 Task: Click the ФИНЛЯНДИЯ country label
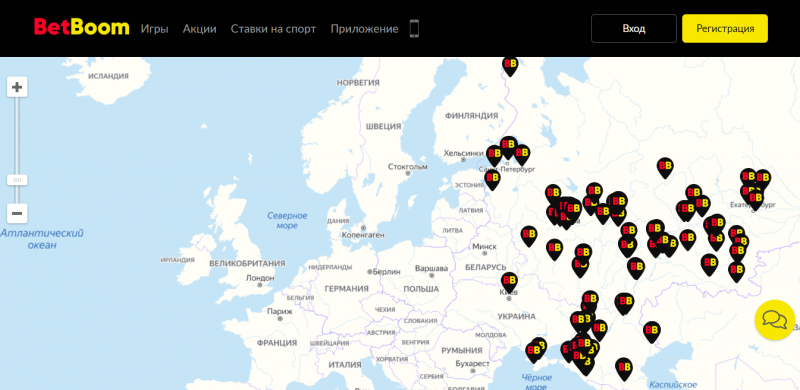tap(471, 116)
